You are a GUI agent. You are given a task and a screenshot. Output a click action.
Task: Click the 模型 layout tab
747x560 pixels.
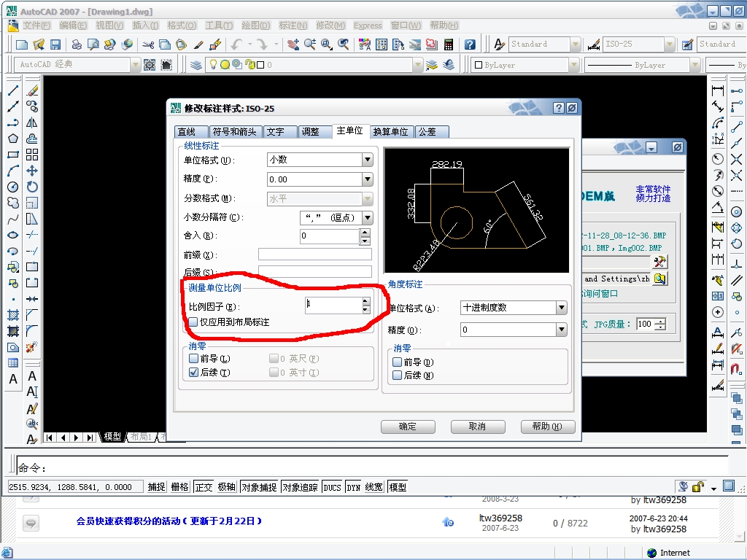tap(112, 437)
